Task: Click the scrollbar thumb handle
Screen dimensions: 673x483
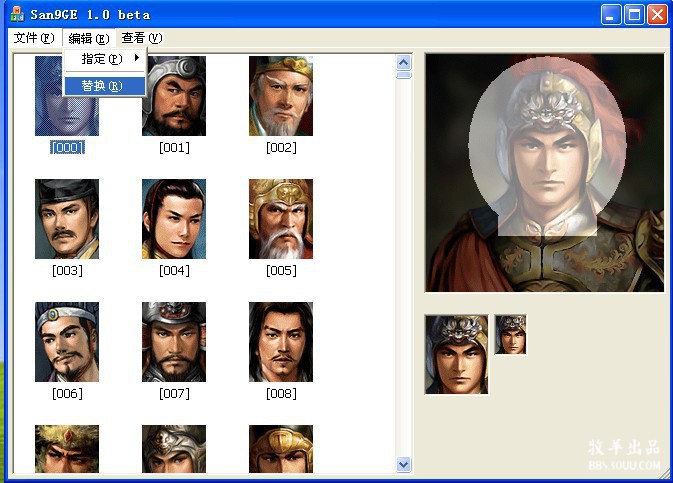Action: pos(403,76)
